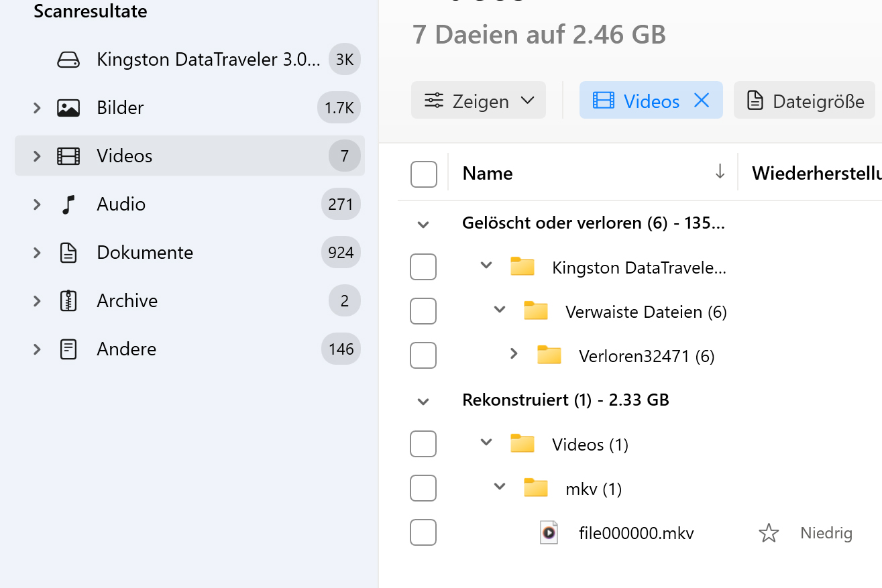Viewport: 882px width, 588px height.
Task: Click the Wiederherstellu... column header
Action: pos(816,174)
